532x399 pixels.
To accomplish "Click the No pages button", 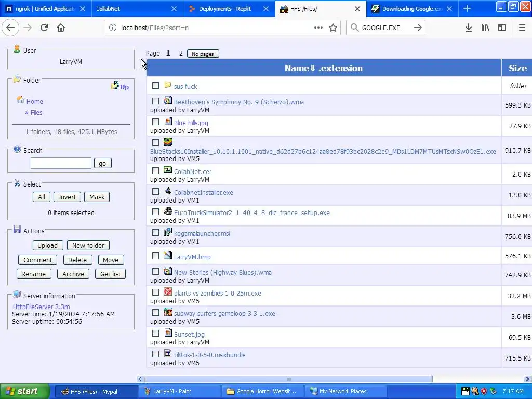I will 203,54.
